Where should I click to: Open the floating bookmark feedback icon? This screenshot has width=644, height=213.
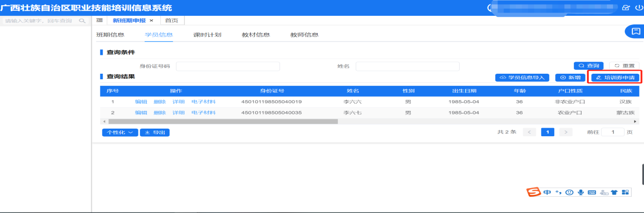tap(634, 32)
